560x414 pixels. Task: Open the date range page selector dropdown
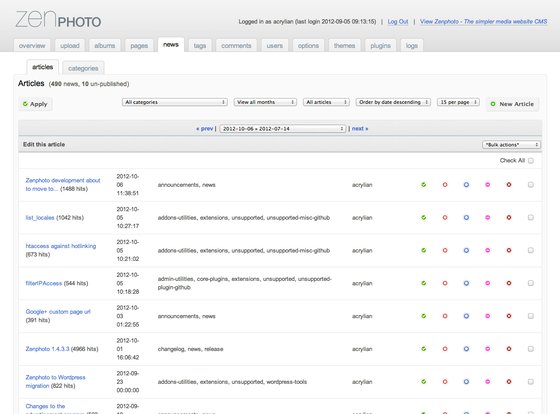pos(282,129)
